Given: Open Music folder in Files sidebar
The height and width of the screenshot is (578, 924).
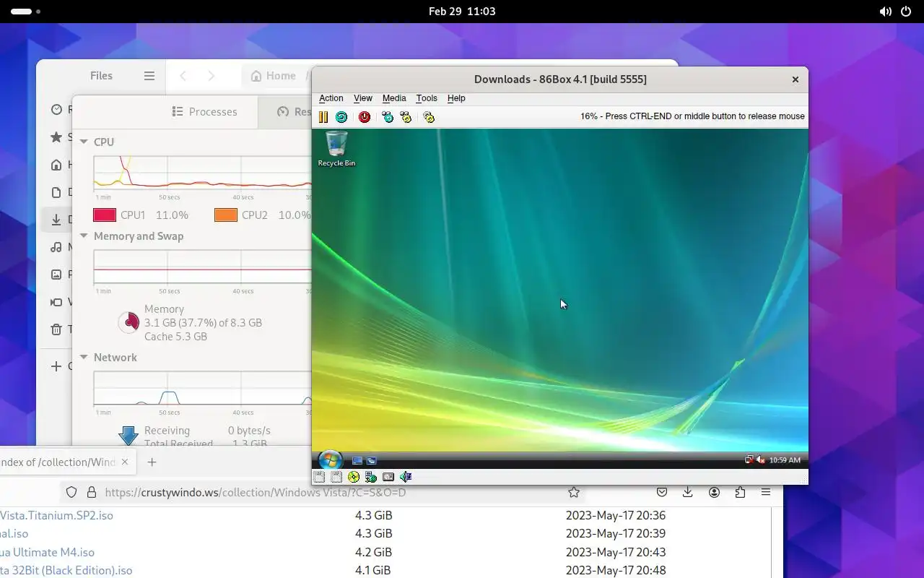Looking at the screenshot, I should tap(56, 247).
